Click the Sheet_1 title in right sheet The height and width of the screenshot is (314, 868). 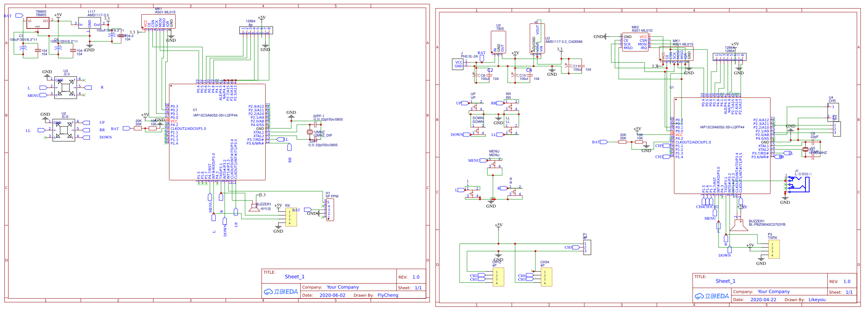coord(726,281)
